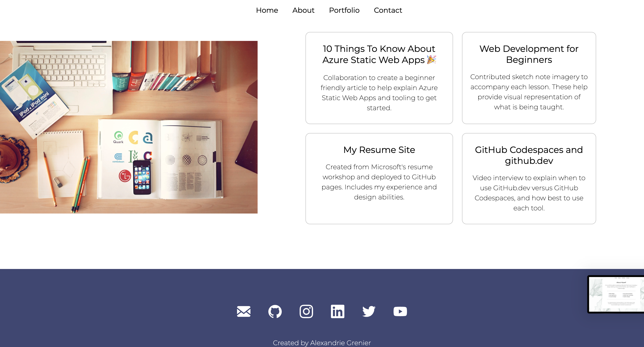Click the party popper emoji in title
The width and height of the screenshot is (644, 347).
[x=431, y=59]
